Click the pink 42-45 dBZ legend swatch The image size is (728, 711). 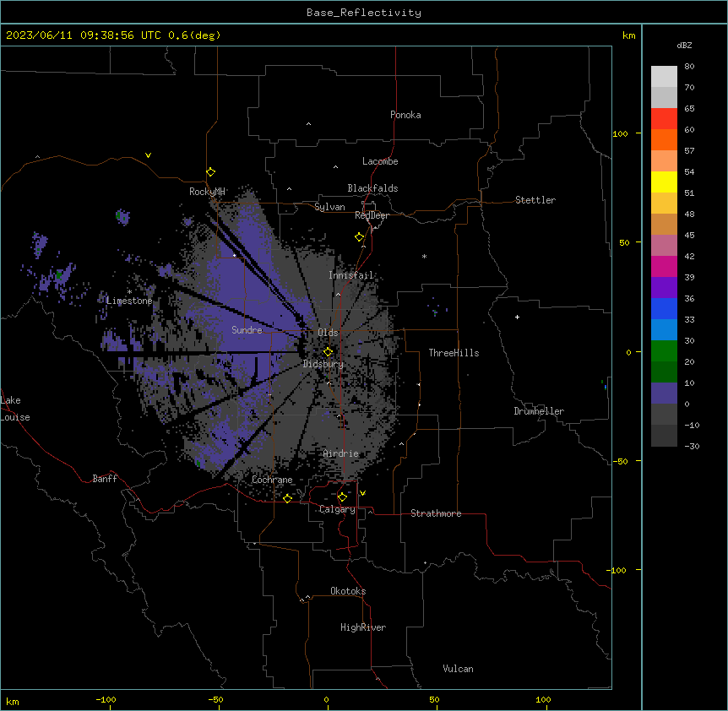[664, 246]
